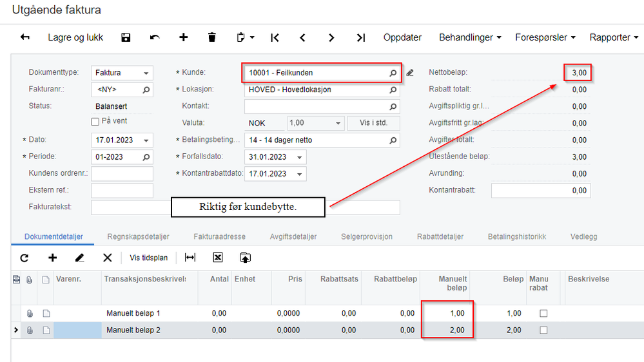Click the Fakturatekst input field

click(245, 207)
